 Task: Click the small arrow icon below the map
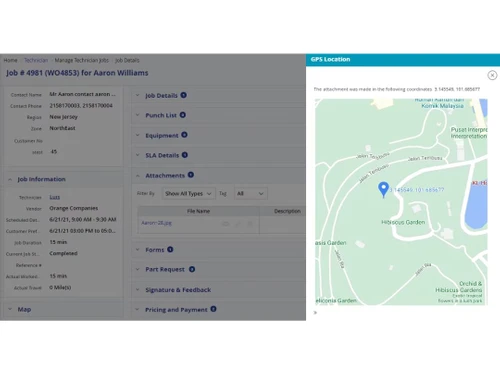coord(315,313)
